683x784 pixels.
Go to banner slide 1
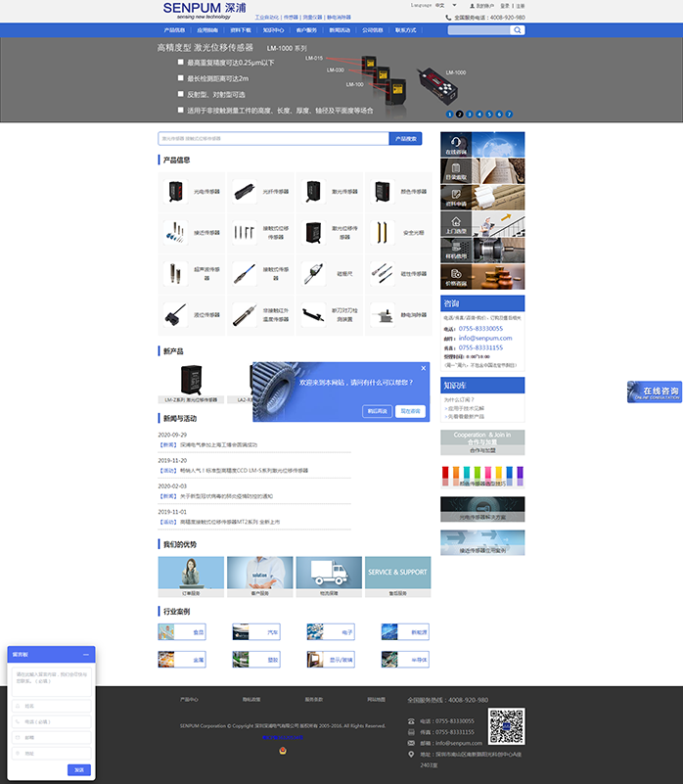(449, 114)
